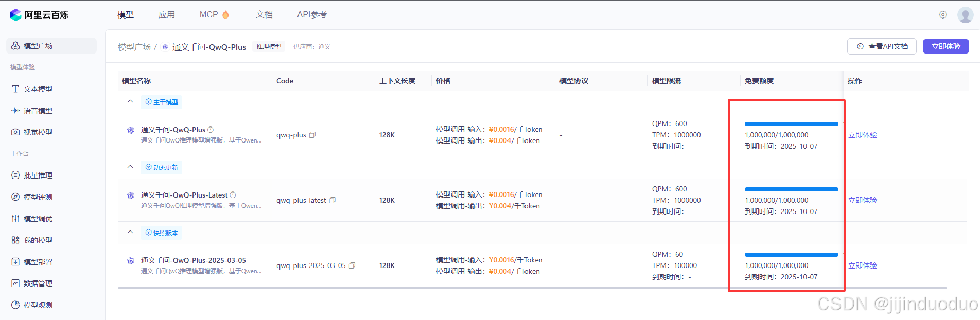Click clock icon beside 通义千问-QwQ-Plus name

tap(211, 130)
